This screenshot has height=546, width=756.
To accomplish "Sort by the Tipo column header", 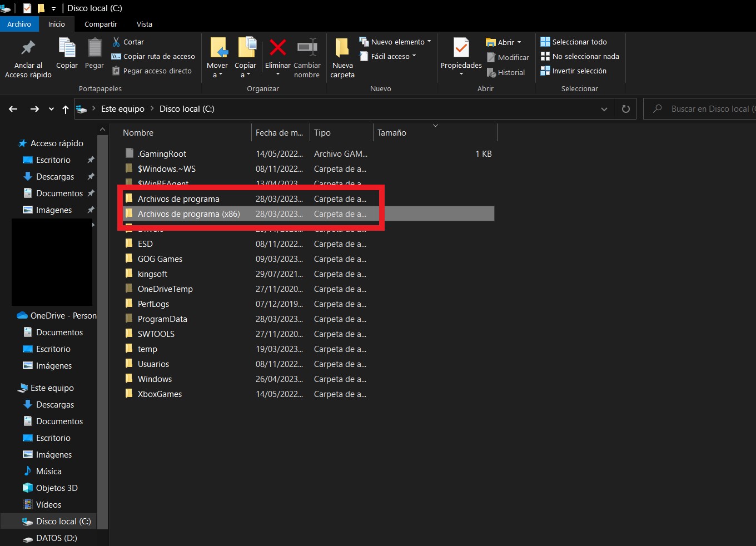I will click(x=341, y=132).
